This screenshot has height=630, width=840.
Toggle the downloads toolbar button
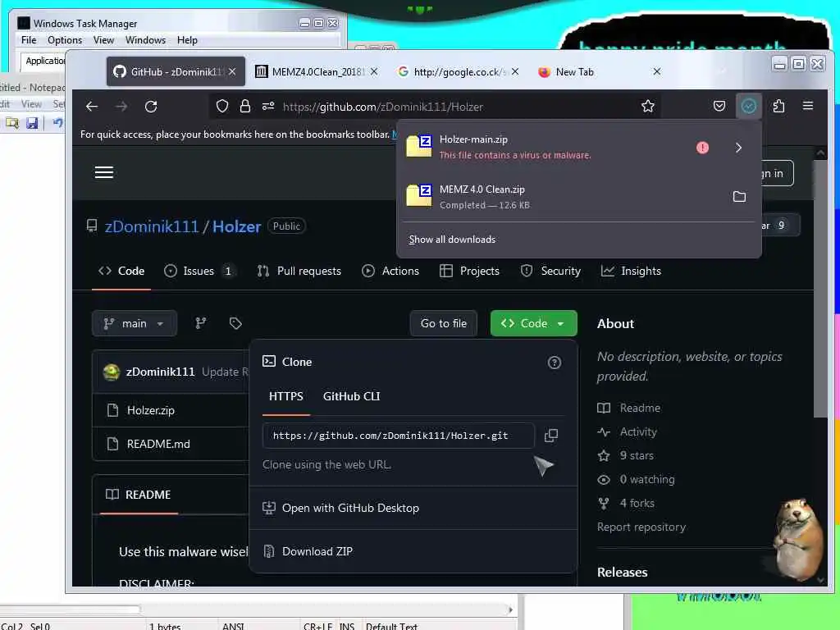pyautogui.click(x=748, y=106)
